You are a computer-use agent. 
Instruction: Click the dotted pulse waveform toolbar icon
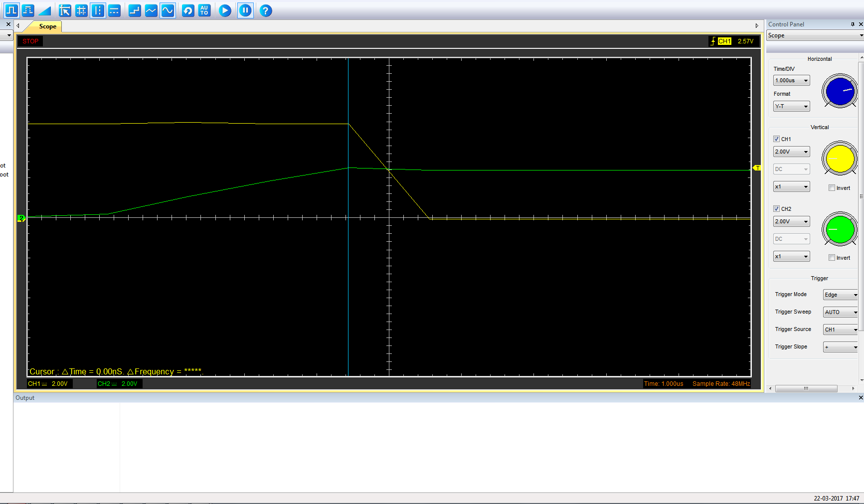pos(28,10)
